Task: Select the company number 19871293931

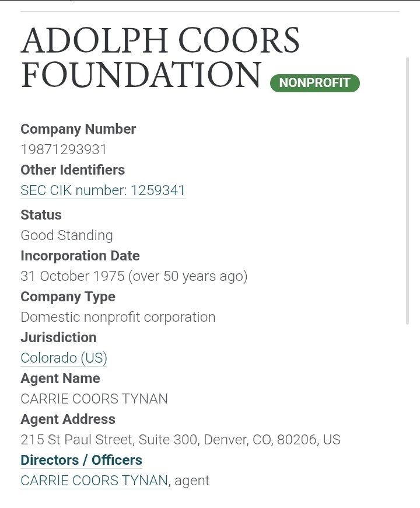Action: tap(64, 149)
